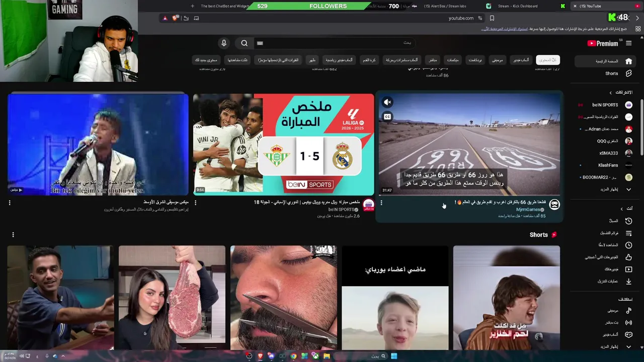Click MjrmGames channel name link

[528, 209]
